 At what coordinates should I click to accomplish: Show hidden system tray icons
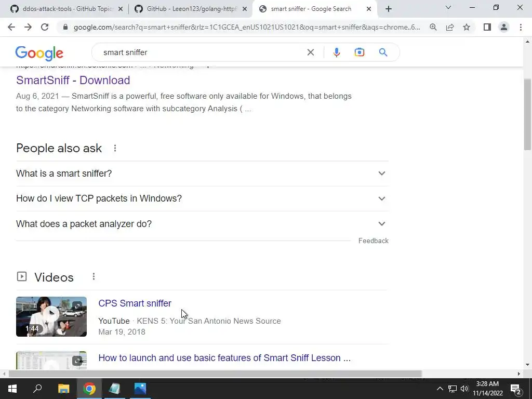tap(440, 389)
